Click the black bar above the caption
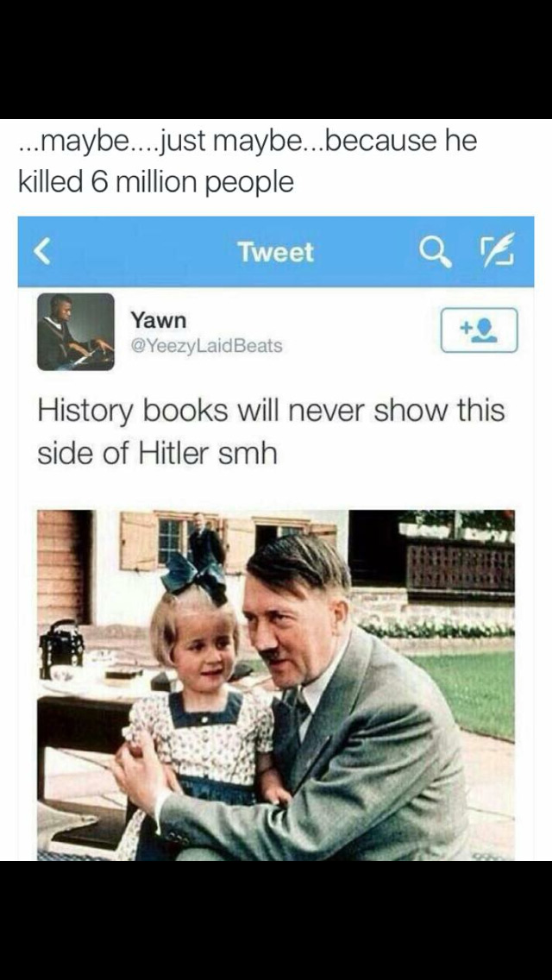Image resolution: width=552 pixels, height=980 pixels. [x=276, y=60]
